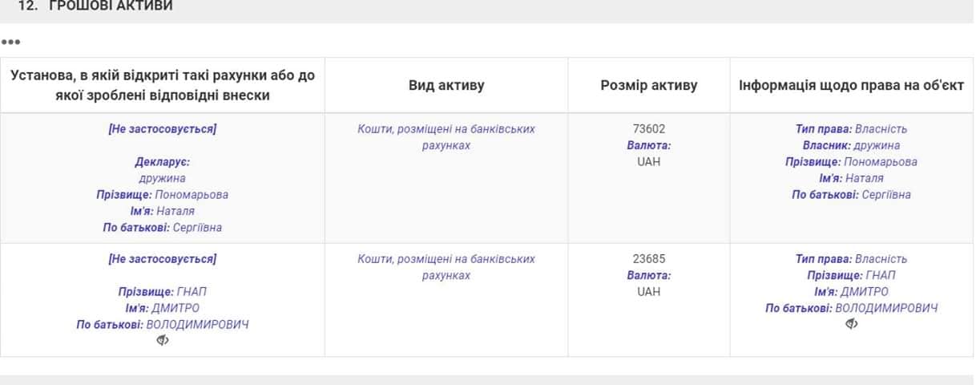This screenshot has height=385, width=980.
Task: Click 'Тип права: Власність' in the ГНАП row
Action: pos(851,259)
